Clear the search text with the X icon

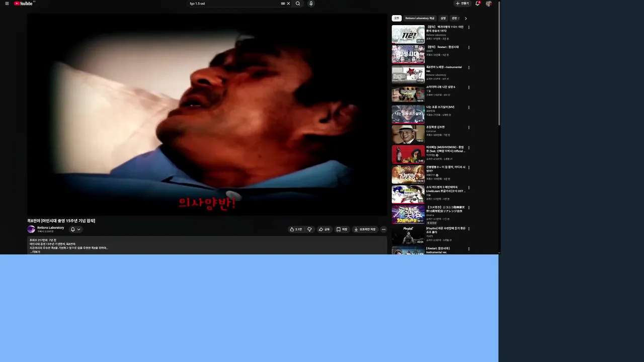pyautogui.click(x=288, y=4)
